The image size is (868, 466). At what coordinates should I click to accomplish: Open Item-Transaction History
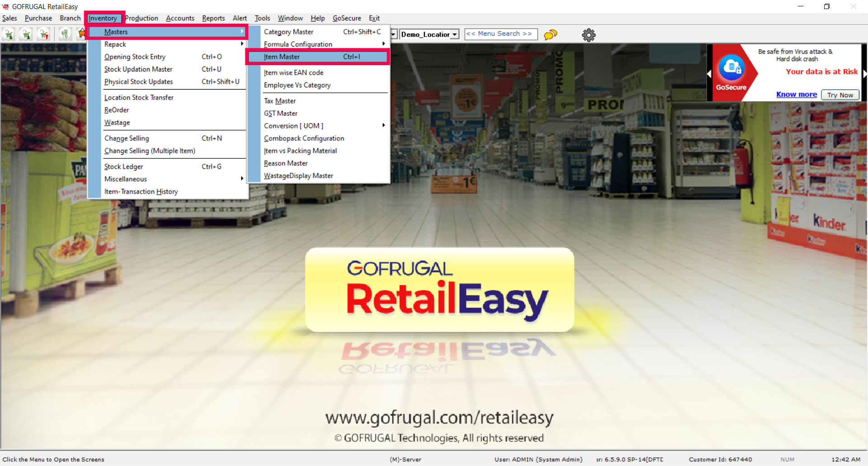click(x=167, y=191)
